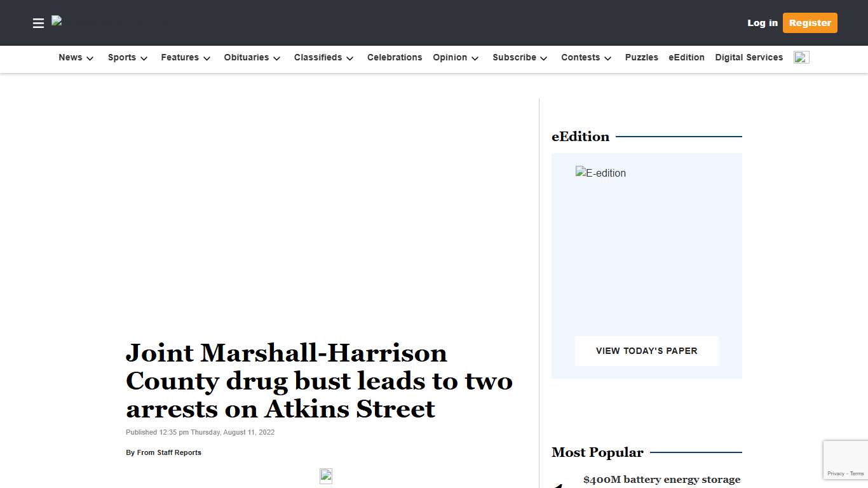Image resolution: width=868 pixels, height=488 pixels.
Task: Click the Privacy link in the reCAPTCHA badge
Action: 836,473
